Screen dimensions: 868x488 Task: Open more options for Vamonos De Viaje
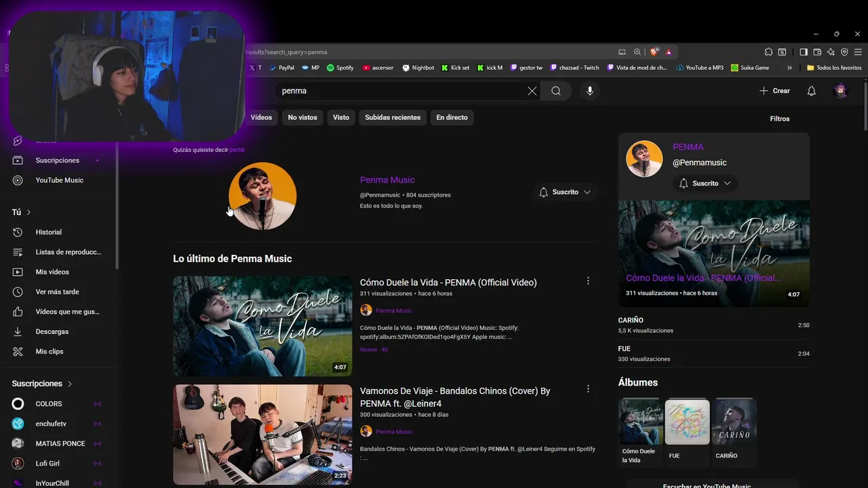(588, 389)
